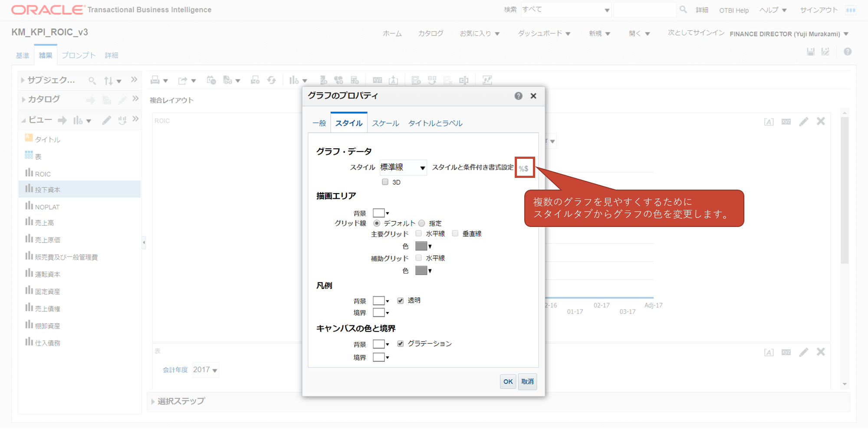Click the refresh results toolbar icon
The height and width of the screenshot is (430, 868).
271,80
